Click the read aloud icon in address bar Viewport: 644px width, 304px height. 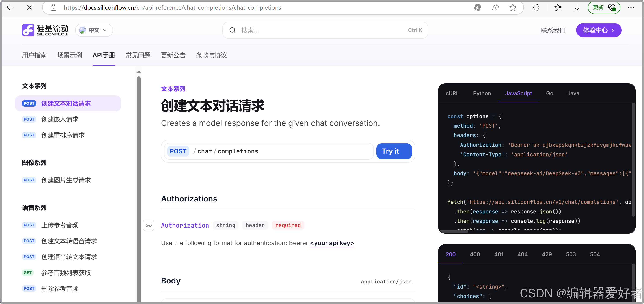(495, 7)
